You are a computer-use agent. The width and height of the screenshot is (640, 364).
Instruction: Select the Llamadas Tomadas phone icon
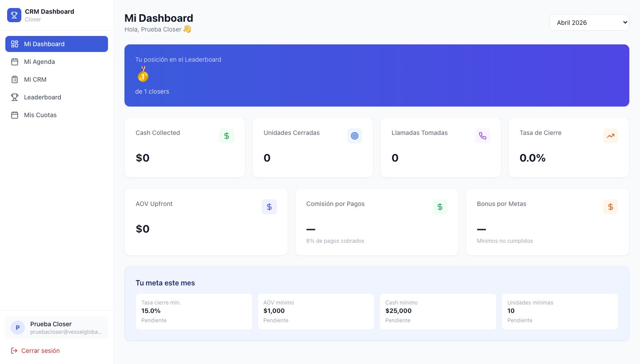click(x=483, y=136)
